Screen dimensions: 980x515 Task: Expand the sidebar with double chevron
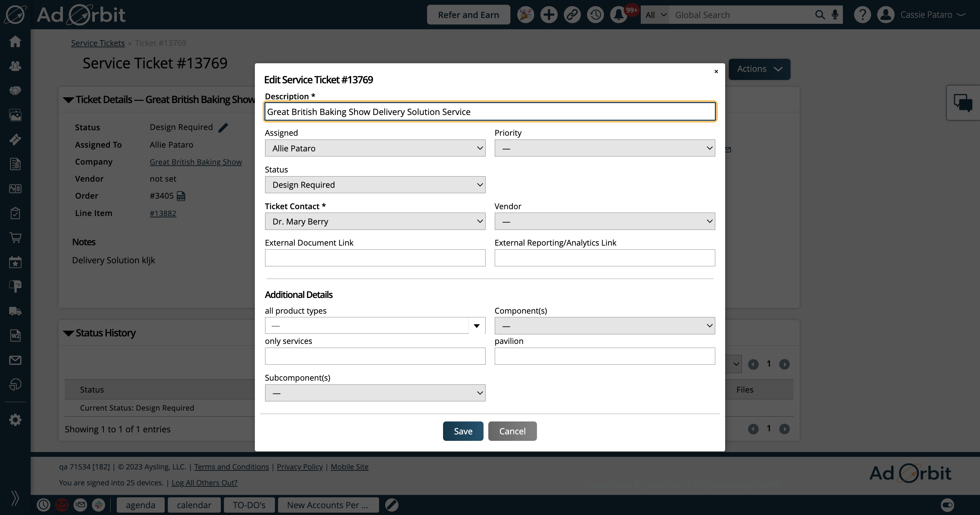(15, 498)
